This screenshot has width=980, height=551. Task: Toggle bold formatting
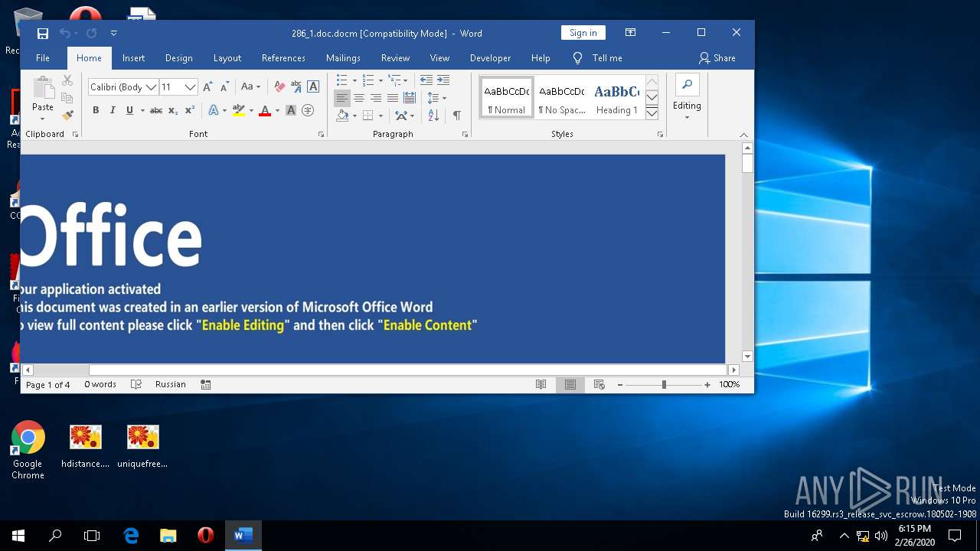(x=96, y=110)
